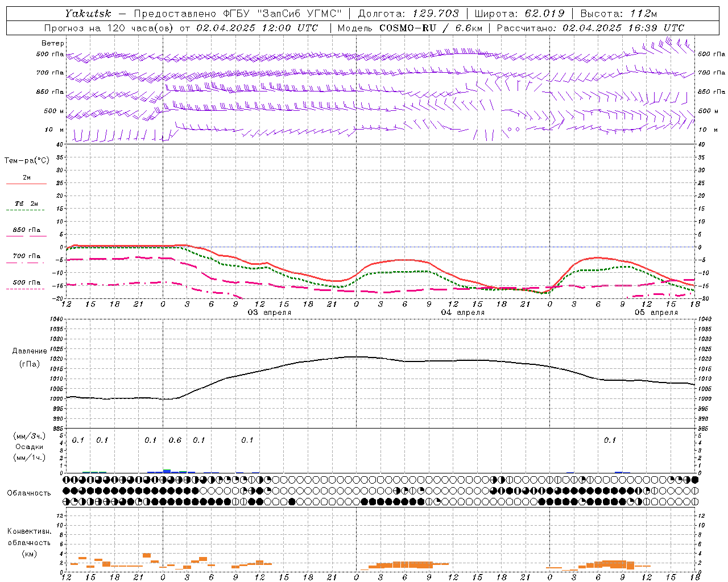Click the Предоставлено ФГБУ "ЗапСиб УГМС" header text
The height and width of the screenshot is (582, 728).
pyautogui.click(x=237, y=14)
